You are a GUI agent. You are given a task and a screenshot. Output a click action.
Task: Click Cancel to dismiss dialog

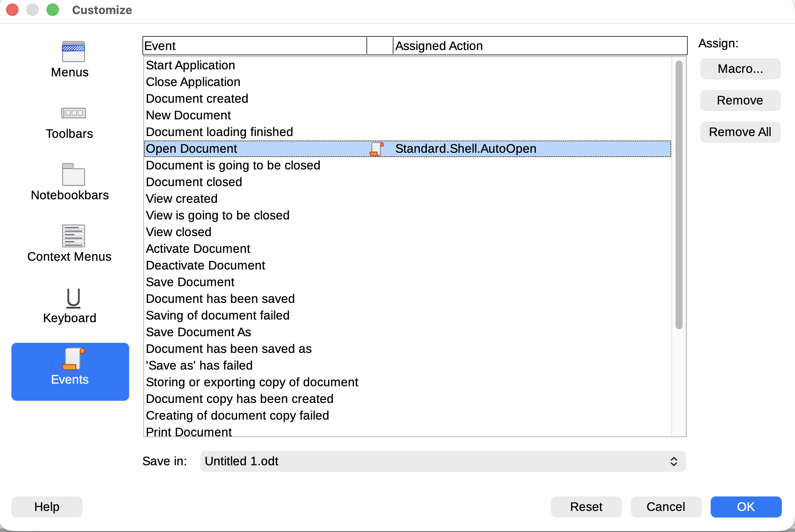(665, 507)
